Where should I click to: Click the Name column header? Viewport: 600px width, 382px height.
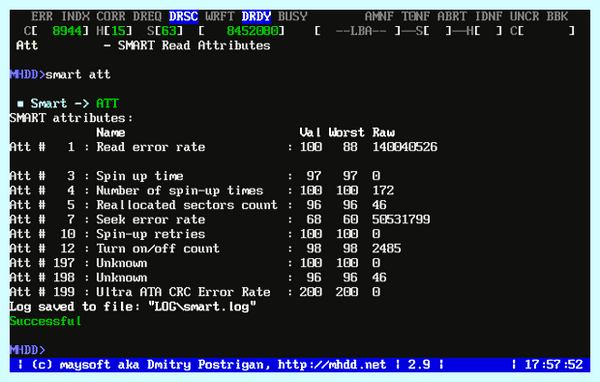pyautogui.click(x=111, y=132)
